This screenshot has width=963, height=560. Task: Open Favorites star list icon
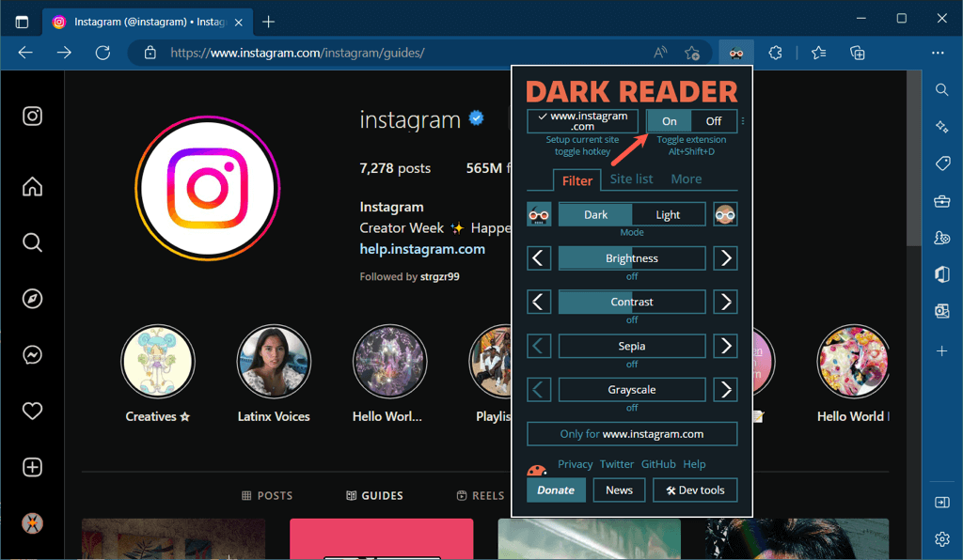click(x=819, y=54)
